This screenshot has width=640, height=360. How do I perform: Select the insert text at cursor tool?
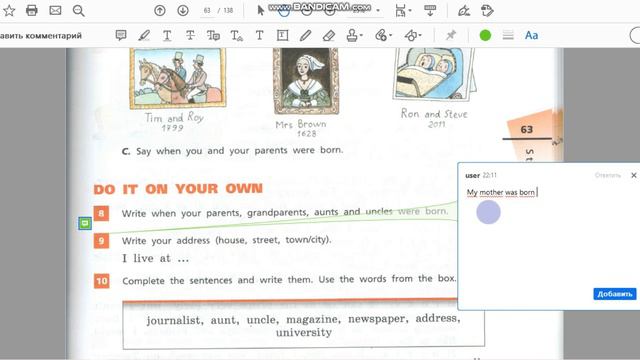[237, 36]
